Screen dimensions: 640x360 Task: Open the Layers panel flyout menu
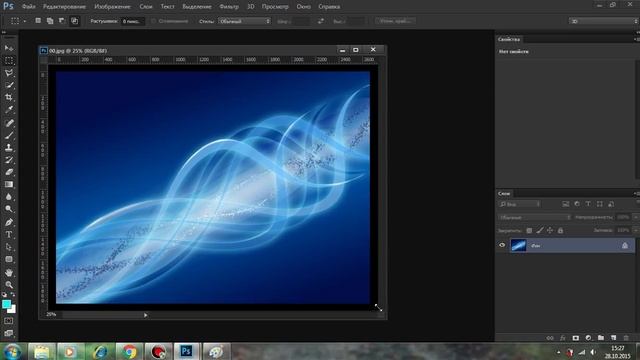point(636,193)
